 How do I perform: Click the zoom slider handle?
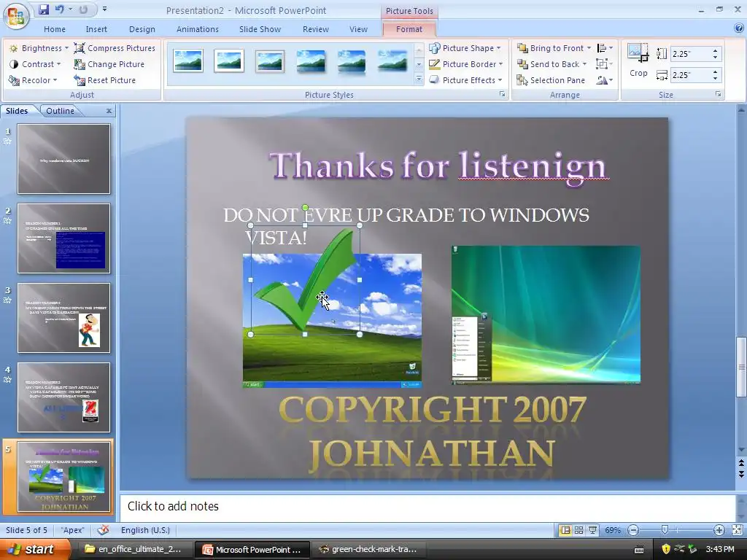click(665, 530)
